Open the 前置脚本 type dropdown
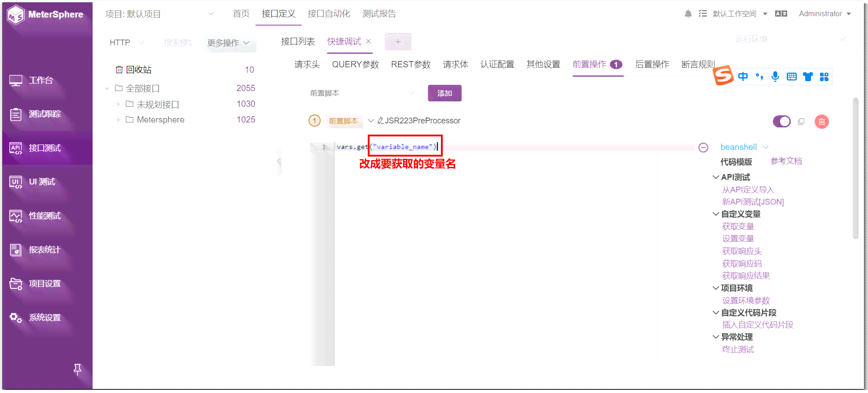 pos(362,93)
